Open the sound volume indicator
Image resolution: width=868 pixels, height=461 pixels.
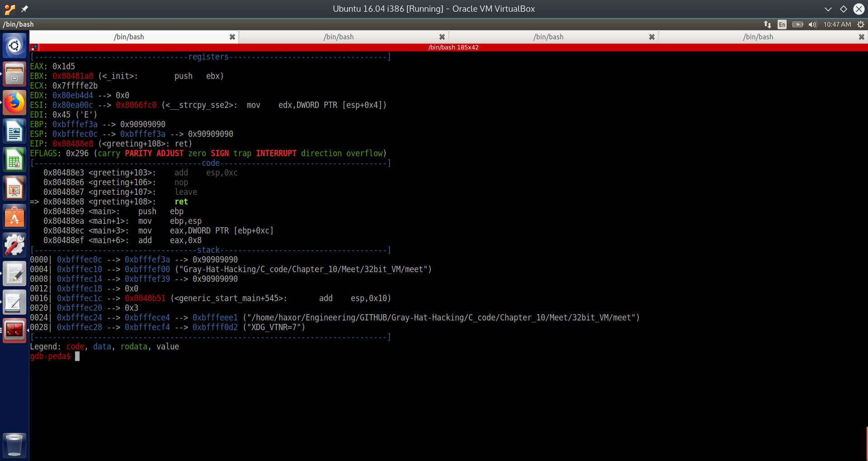click(812, 24)
